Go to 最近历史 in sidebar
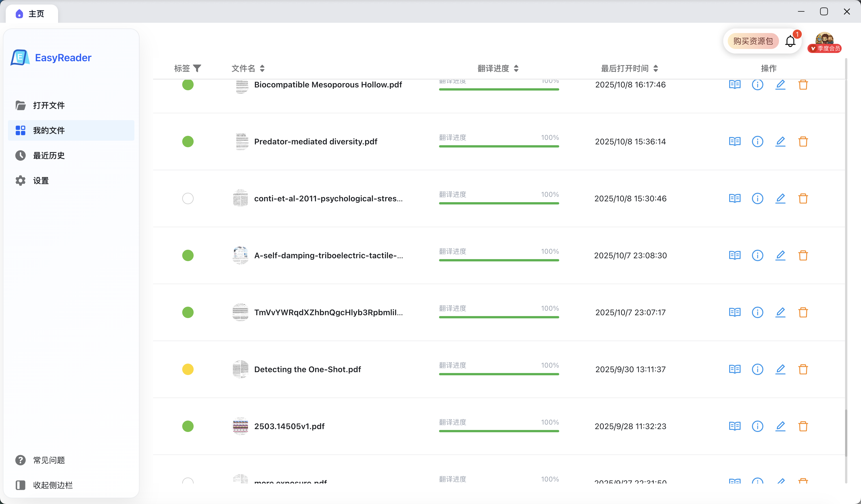Screen dimensions: 861x504 coord(48,155)
